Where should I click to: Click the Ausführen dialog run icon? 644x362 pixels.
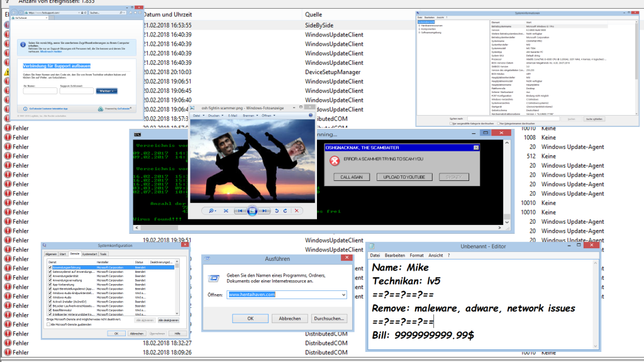pyautogui.click(x=214, y=278)
